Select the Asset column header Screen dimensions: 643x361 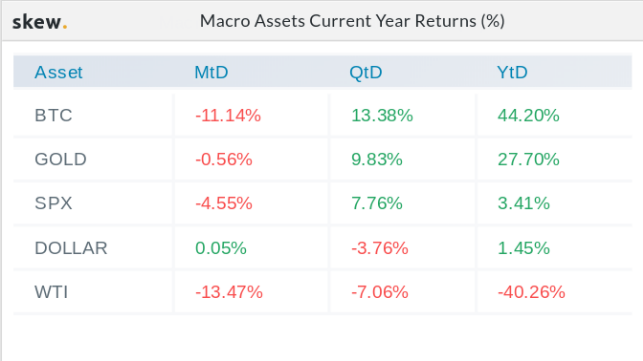click(x=58, y=73)
